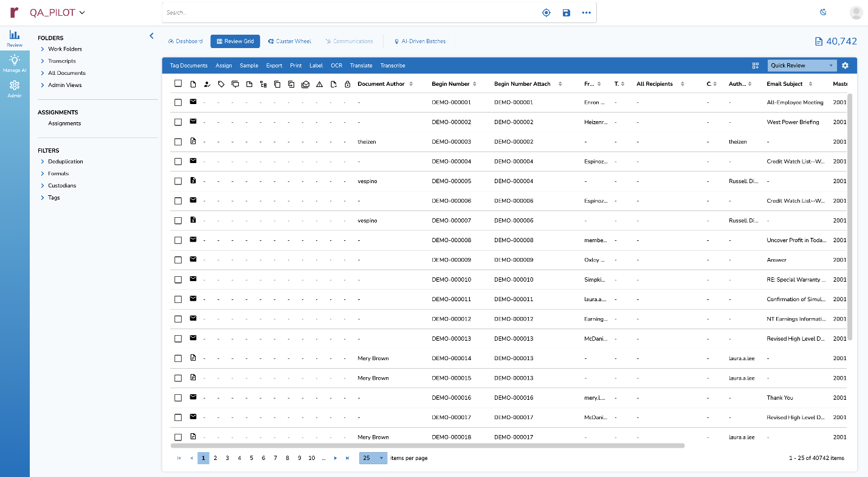Expand the All Documents tree node
Image resolution: width=868 pixels, height=477 pixels.
pyautogui.click(x=43, y=73)
